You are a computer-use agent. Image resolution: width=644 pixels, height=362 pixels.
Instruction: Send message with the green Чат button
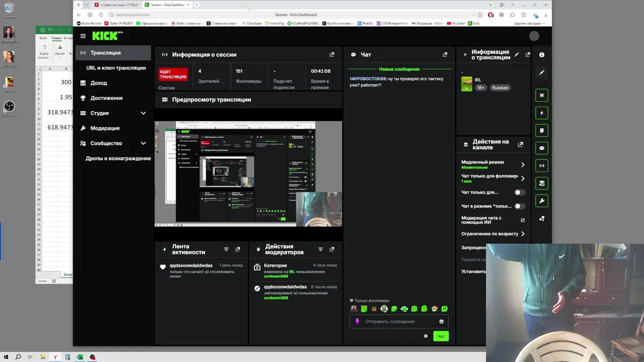(441, 336)
